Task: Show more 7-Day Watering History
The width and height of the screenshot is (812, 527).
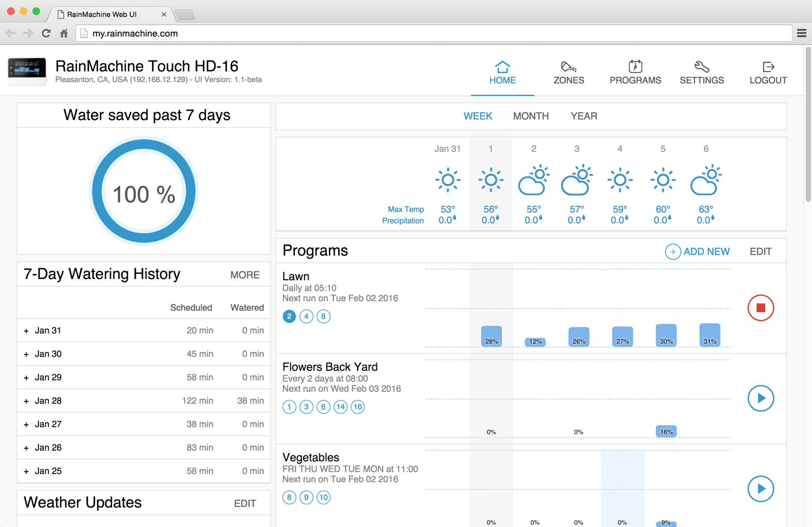Action: pos(245,275)
